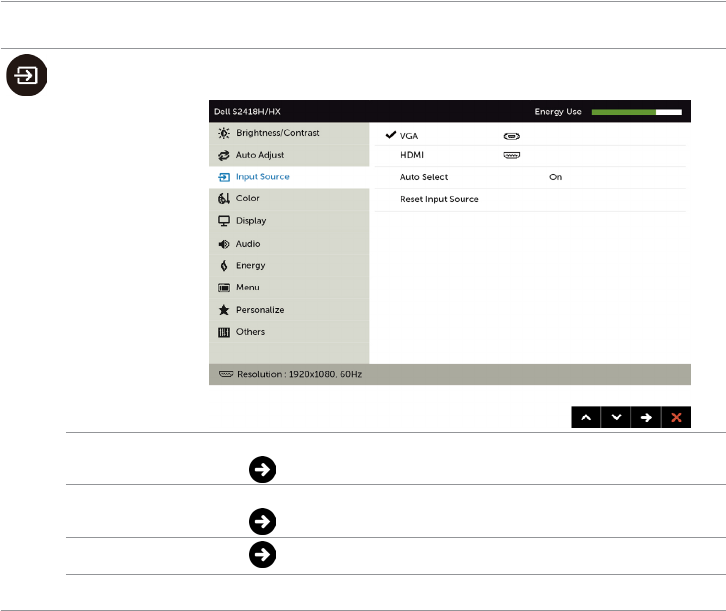The width and height of the screenshot is (726, 611).
Task: Open the Audio menu
Action: (289, 244)
